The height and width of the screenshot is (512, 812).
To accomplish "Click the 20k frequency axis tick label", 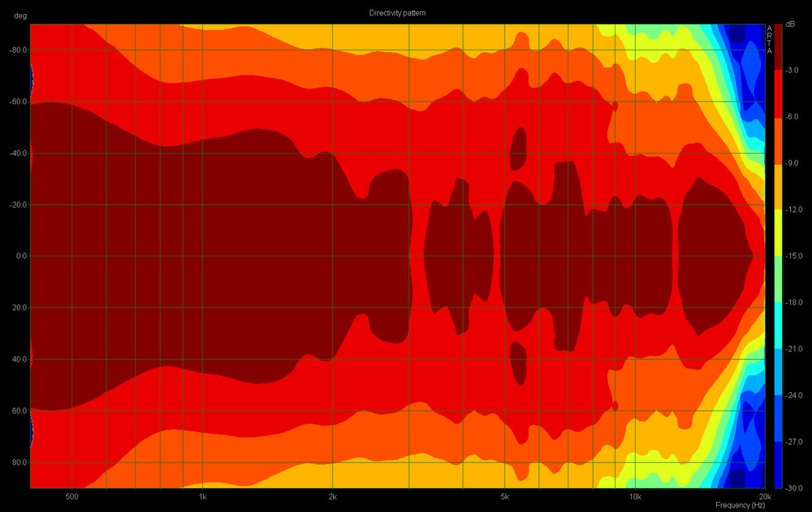I will [x=764, y=496].
